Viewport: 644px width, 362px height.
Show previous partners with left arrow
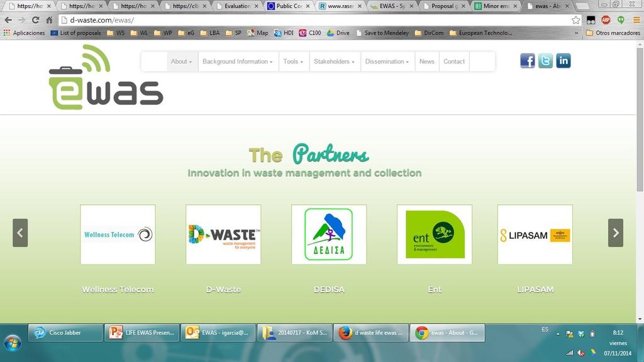[20, 233]
